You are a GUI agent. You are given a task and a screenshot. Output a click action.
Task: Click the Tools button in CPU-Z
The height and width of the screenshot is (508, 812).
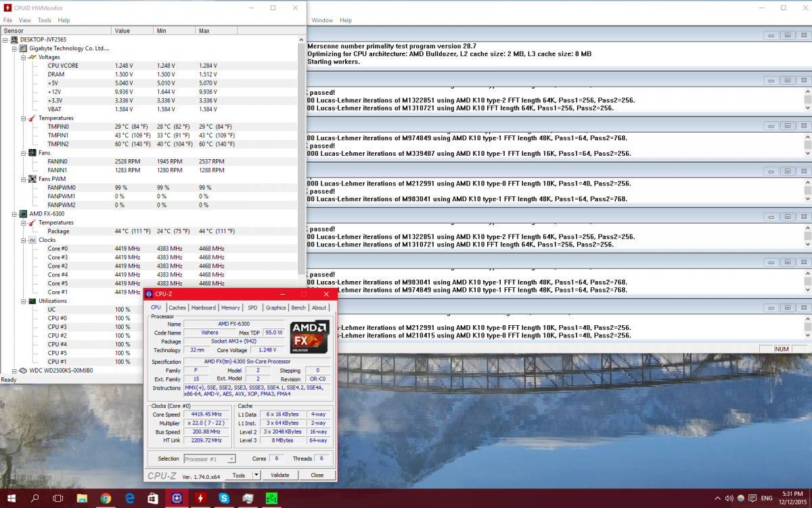(x=238, y=475)
